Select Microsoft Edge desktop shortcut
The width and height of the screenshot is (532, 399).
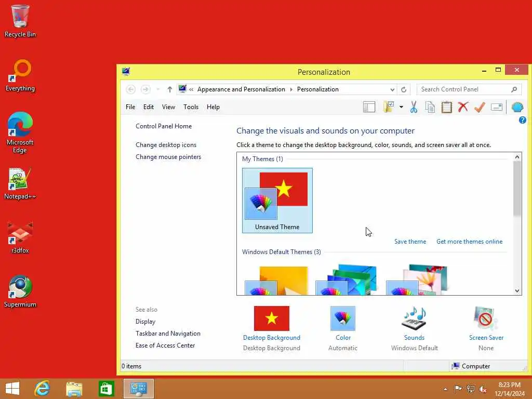(x=20, y=132)
